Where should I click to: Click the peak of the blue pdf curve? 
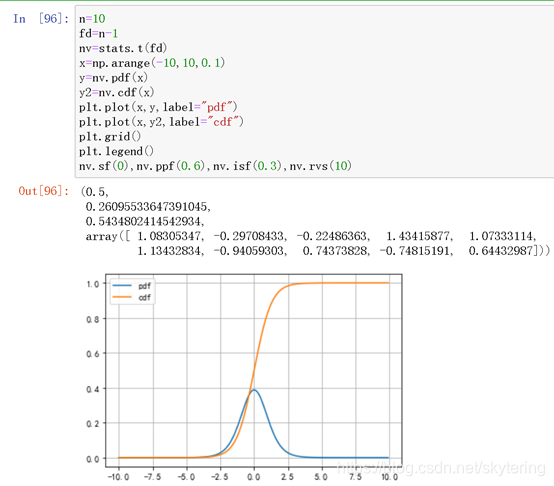pyautogui.click(x=254, y=390)
